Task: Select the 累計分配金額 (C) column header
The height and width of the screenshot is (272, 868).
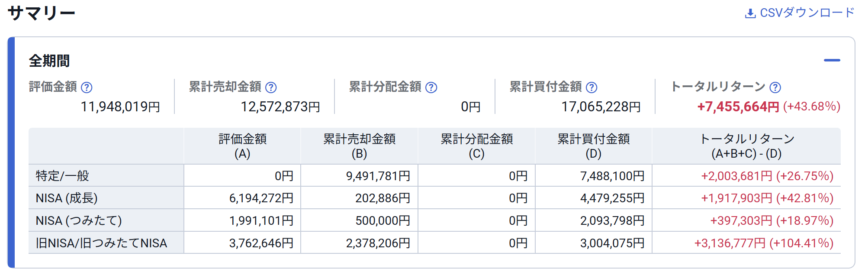Action: pos(476,146)
